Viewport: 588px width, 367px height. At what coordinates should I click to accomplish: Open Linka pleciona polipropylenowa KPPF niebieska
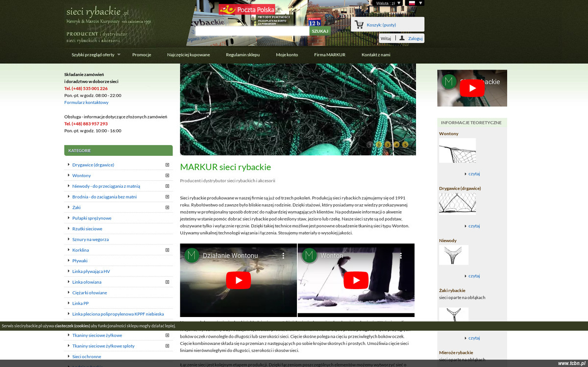pos(118,314)
